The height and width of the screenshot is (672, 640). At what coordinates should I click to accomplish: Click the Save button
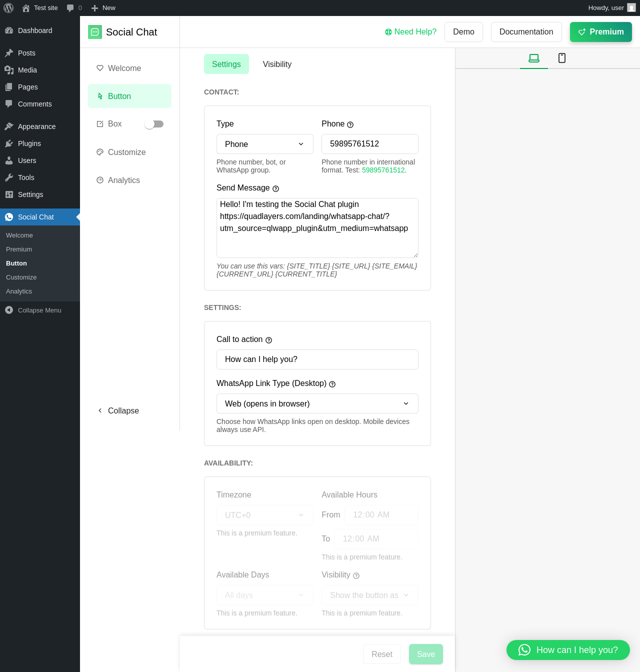point(426,654)
